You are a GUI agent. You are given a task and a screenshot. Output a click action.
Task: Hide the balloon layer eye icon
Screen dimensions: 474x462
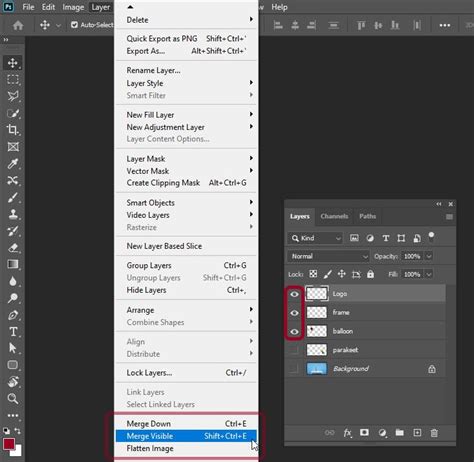(x=294, y=332)
